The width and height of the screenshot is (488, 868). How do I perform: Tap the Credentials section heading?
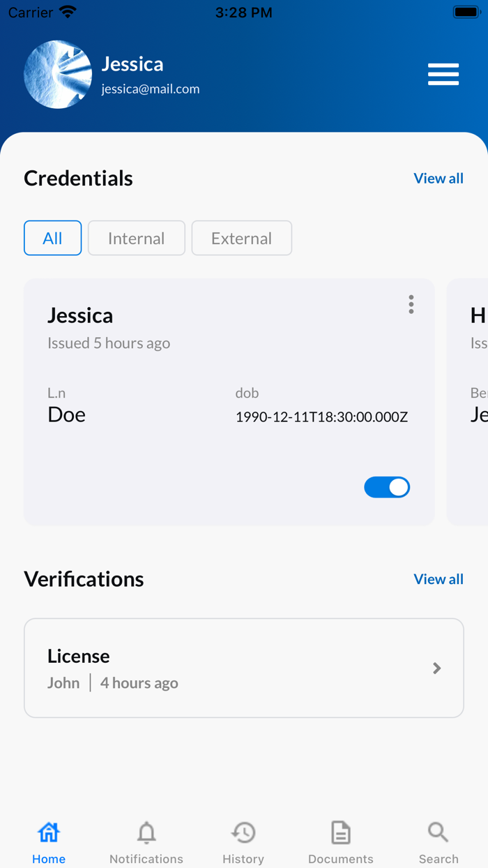click(x=78, y=178)
